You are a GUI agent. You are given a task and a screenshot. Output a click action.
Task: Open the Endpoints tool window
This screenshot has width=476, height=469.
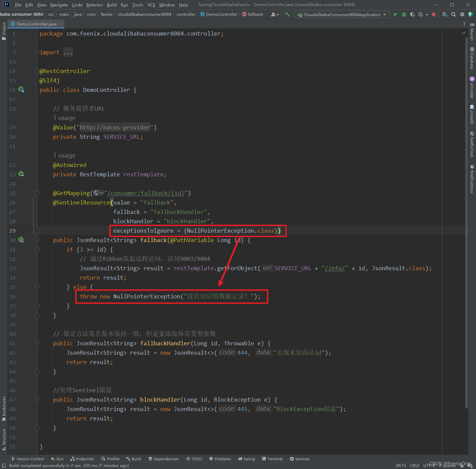(82, 459)
